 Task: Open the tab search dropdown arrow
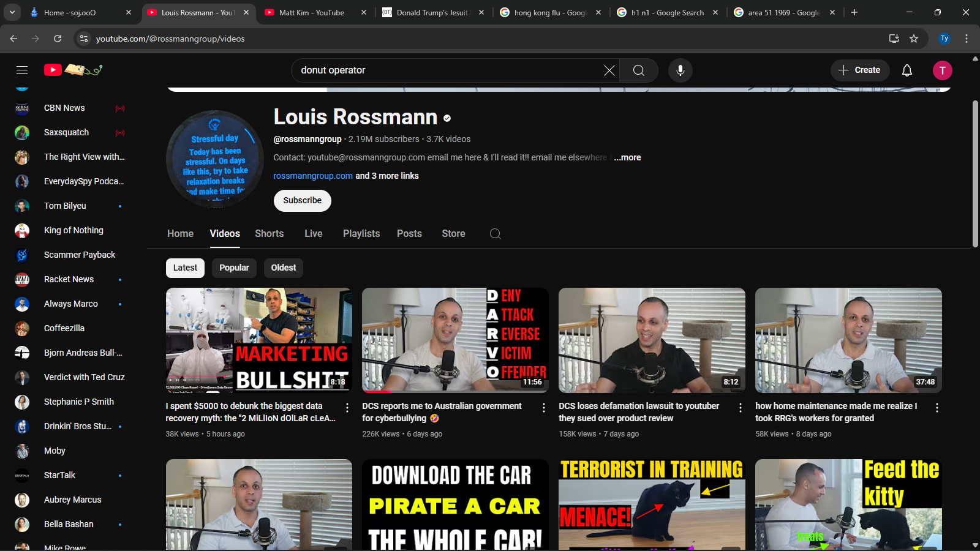coord(12,12)
